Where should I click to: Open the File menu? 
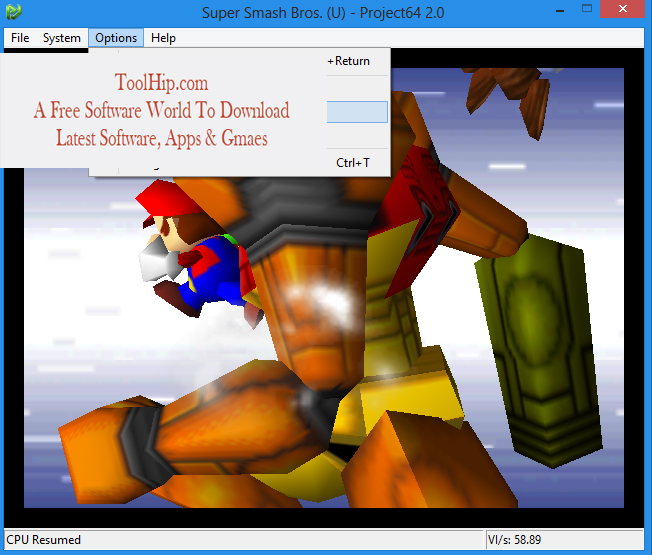pos(20,38)
